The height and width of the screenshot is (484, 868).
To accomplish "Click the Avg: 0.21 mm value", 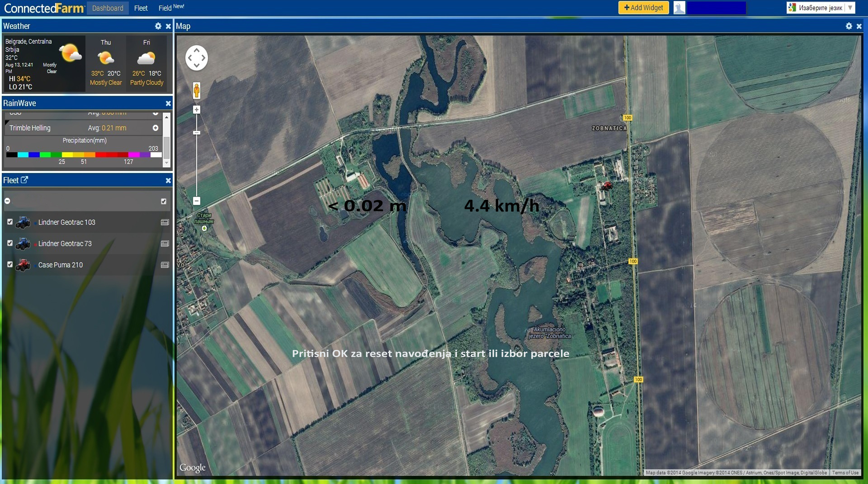I will coord(107,128).
